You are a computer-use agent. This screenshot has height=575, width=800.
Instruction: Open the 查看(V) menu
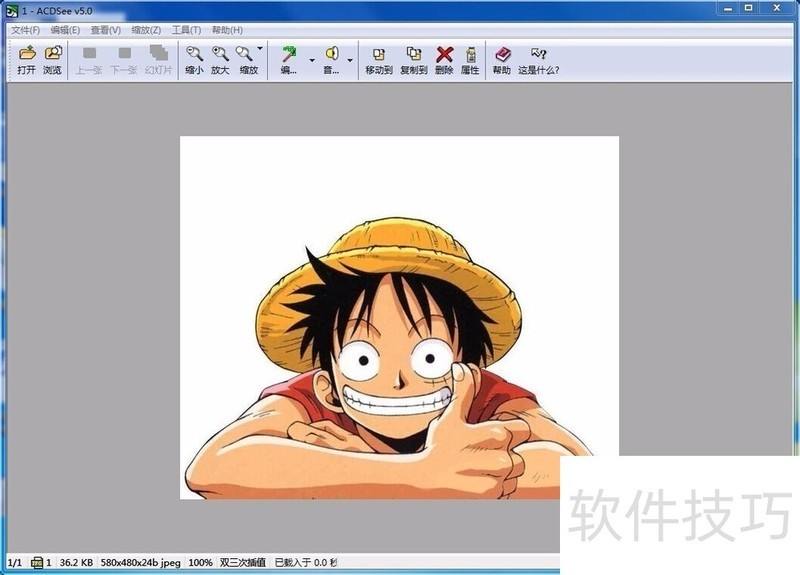pos(106,30)
